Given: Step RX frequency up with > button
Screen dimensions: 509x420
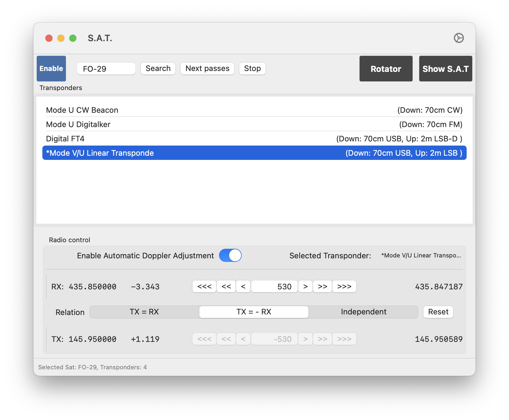Looking at the screenshot, I should click(306, 286).
